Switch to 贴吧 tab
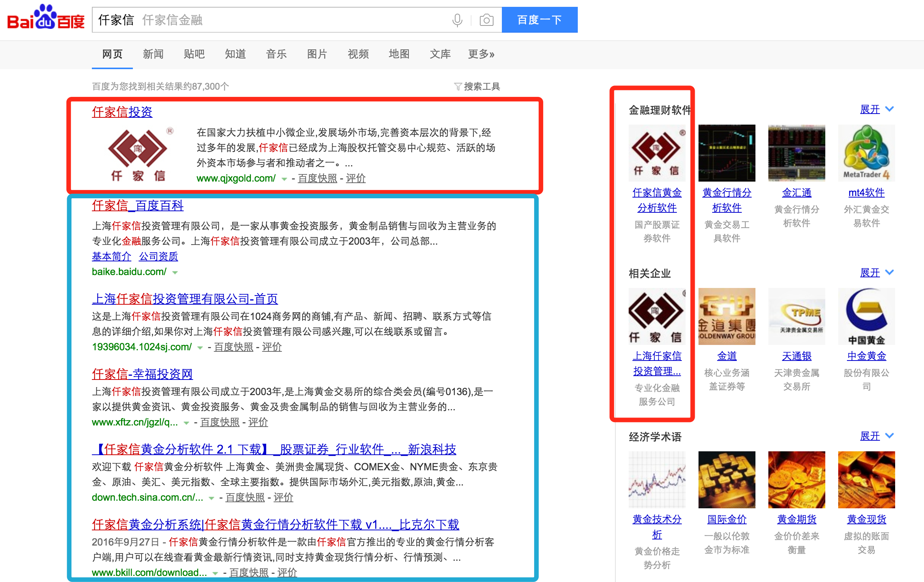Screen dimensions: 924x582 [x=194, y=54]
